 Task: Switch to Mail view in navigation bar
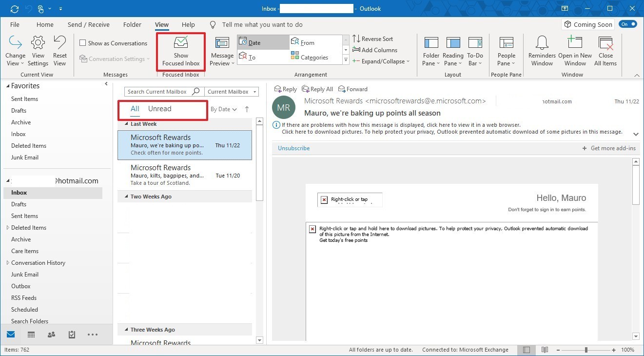pos(11,335)
